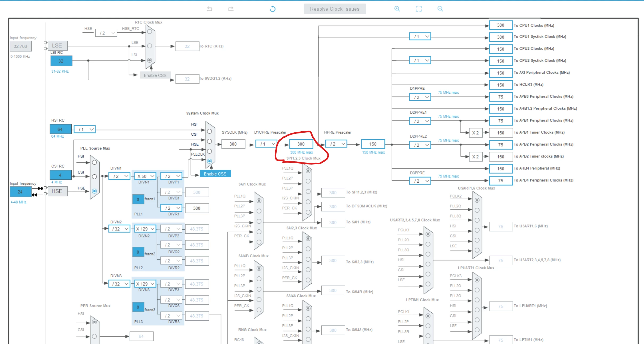Zoom out of the clock diagram
The image size is (644, 344).
(440, 9)
